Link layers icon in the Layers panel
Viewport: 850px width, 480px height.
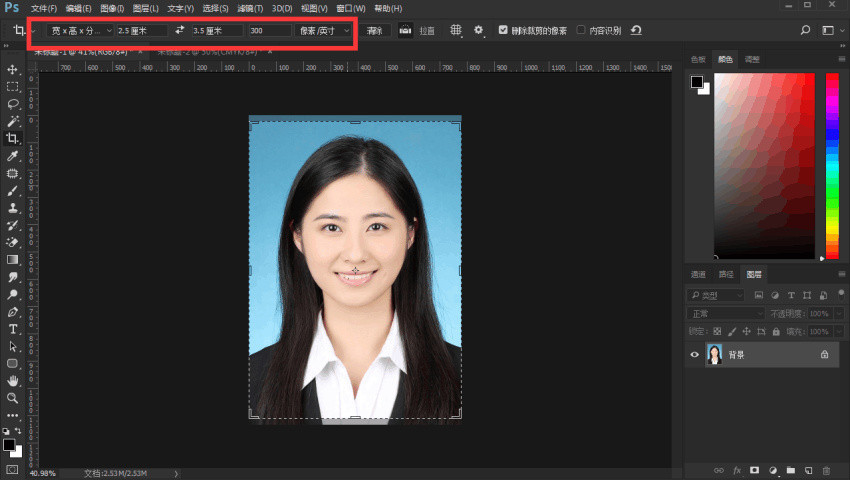[719, 470]
